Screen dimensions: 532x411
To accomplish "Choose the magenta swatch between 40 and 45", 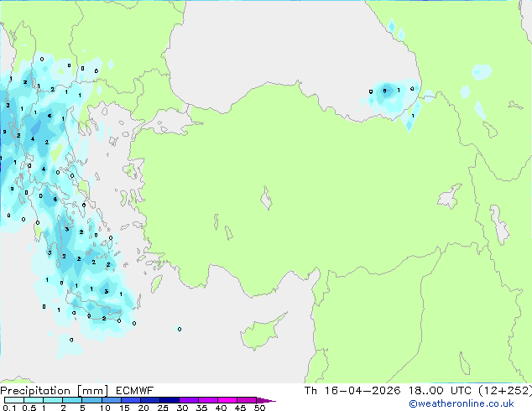I will tap(227, 400).
